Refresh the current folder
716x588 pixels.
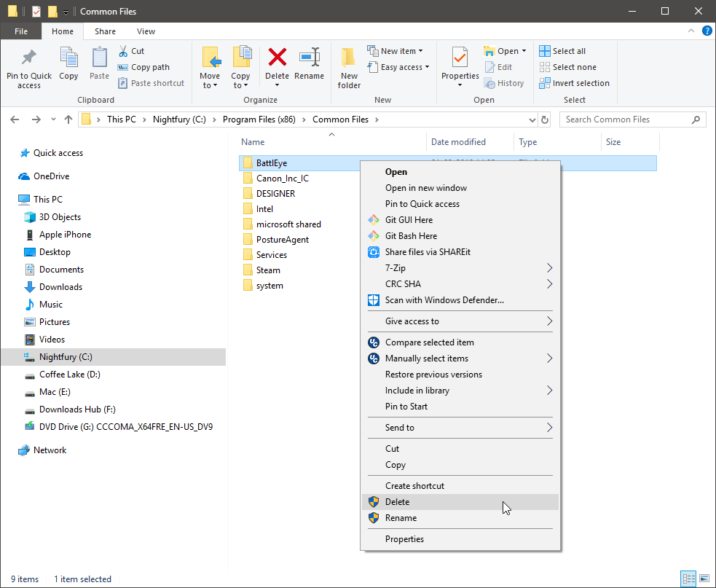pyautogui.click(x=545, y=119)
